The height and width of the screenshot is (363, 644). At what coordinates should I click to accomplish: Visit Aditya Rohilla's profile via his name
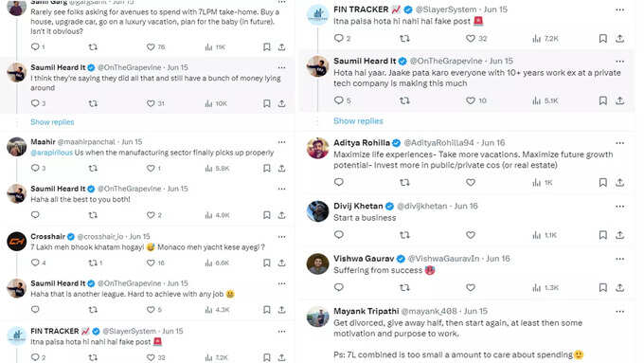[362, 143]
